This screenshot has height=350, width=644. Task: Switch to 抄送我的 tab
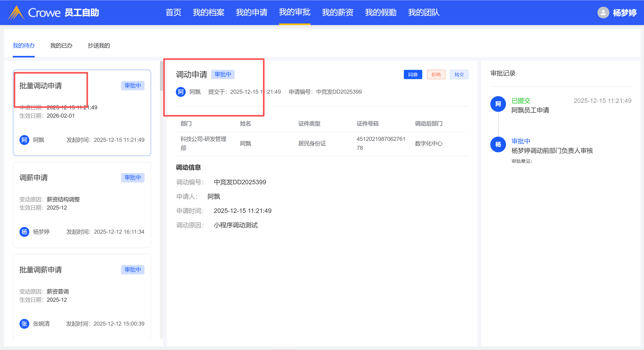point(99,45)
